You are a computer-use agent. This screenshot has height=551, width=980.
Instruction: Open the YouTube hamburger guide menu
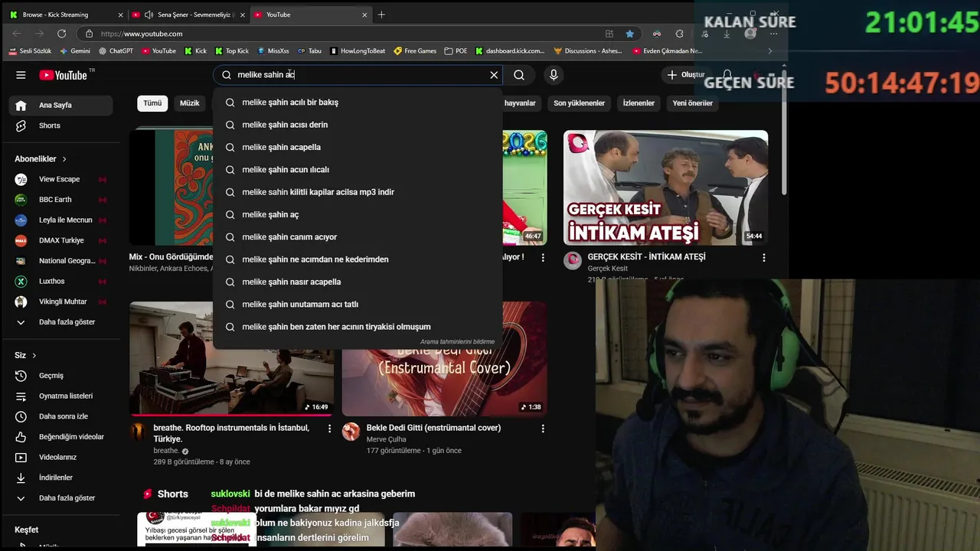(21, 75)
